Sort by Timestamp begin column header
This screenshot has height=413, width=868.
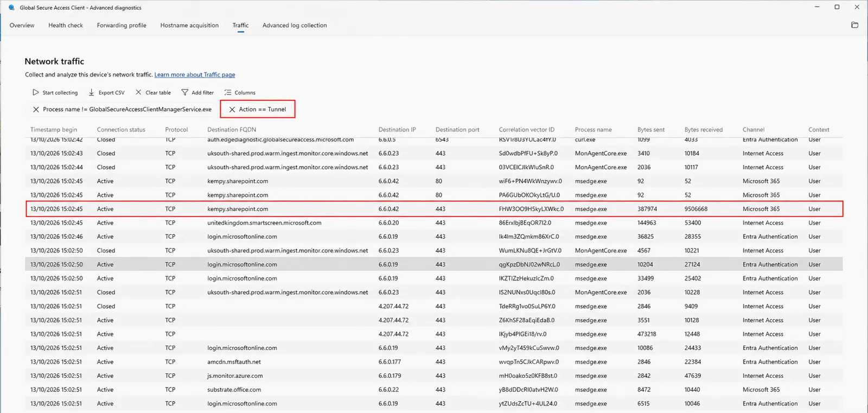[54, 130]
